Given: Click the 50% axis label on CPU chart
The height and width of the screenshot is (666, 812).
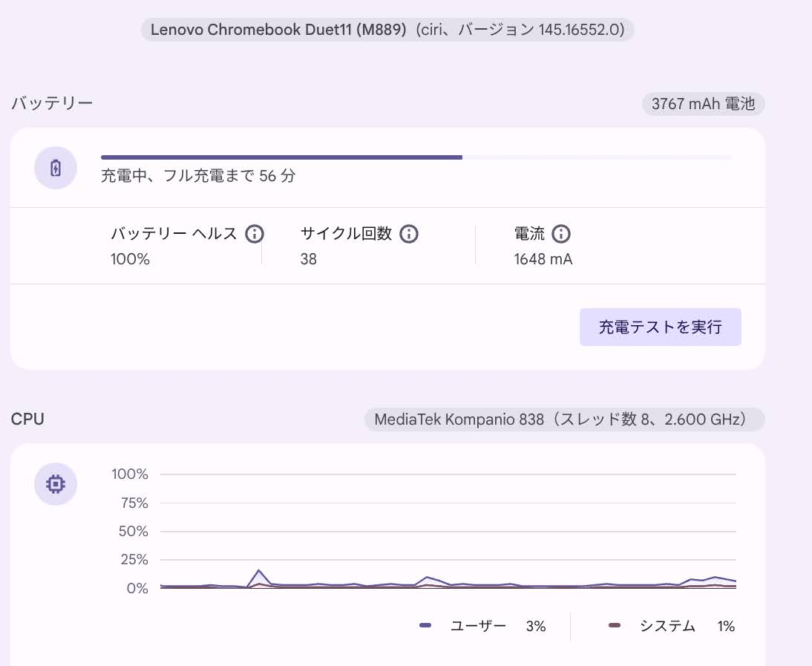Looking at the screenshot, I should 134,532.
